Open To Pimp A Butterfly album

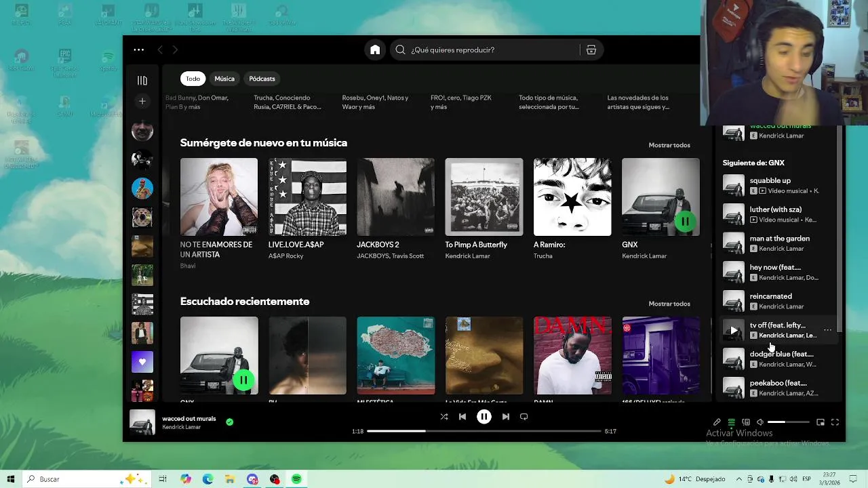pos(484,197)
